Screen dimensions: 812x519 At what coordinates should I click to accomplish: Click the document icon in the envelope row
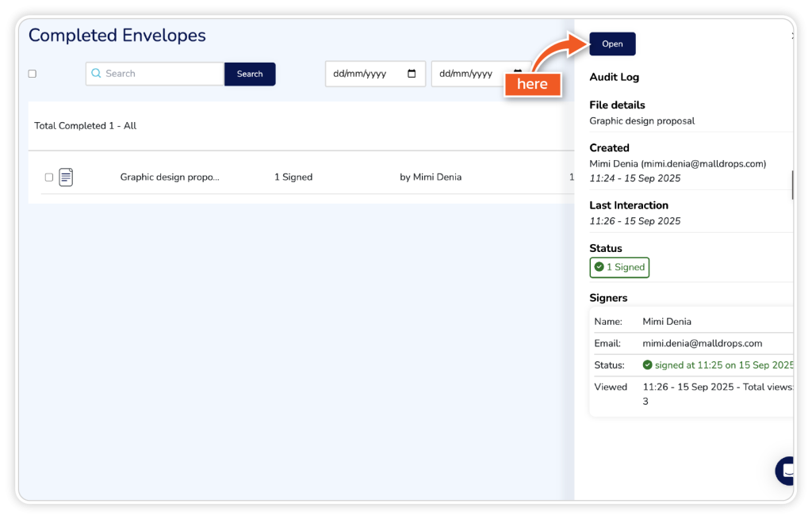[66, 177]
